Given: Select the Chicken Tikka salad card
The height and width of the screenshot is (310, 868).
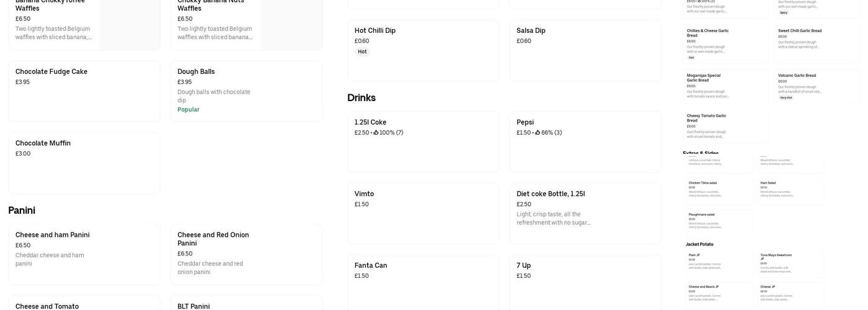Looking at the screenshot, I should (x=719, y=190).
